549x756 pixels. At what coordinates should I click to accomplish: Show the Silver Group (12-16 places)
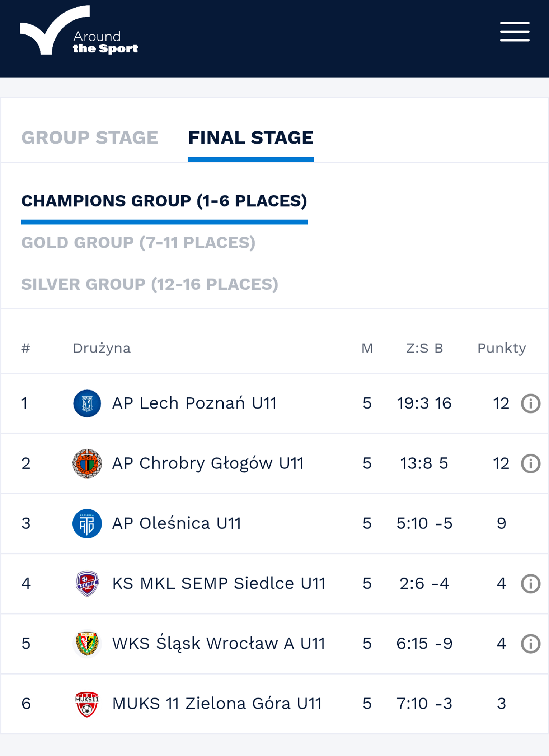point(150,284)
